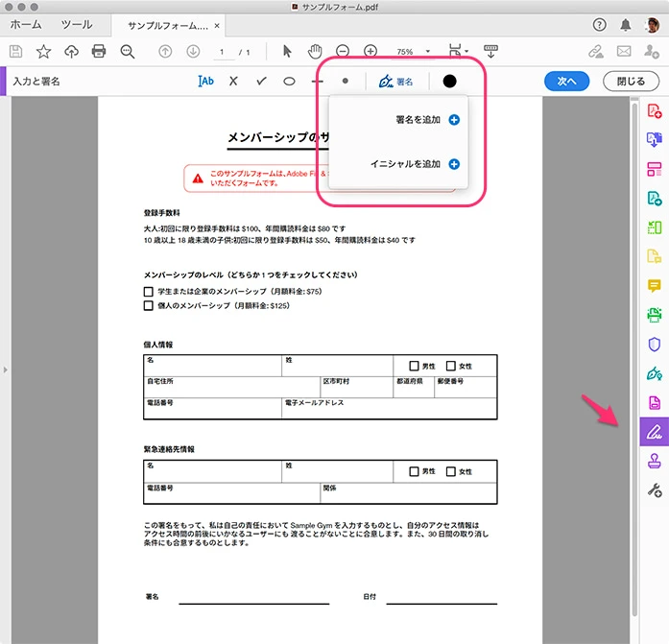This screenshot has width=669, height=644.
Task: Open the Fill & Sign tool in sidebar
Action: tap(654, 431)
